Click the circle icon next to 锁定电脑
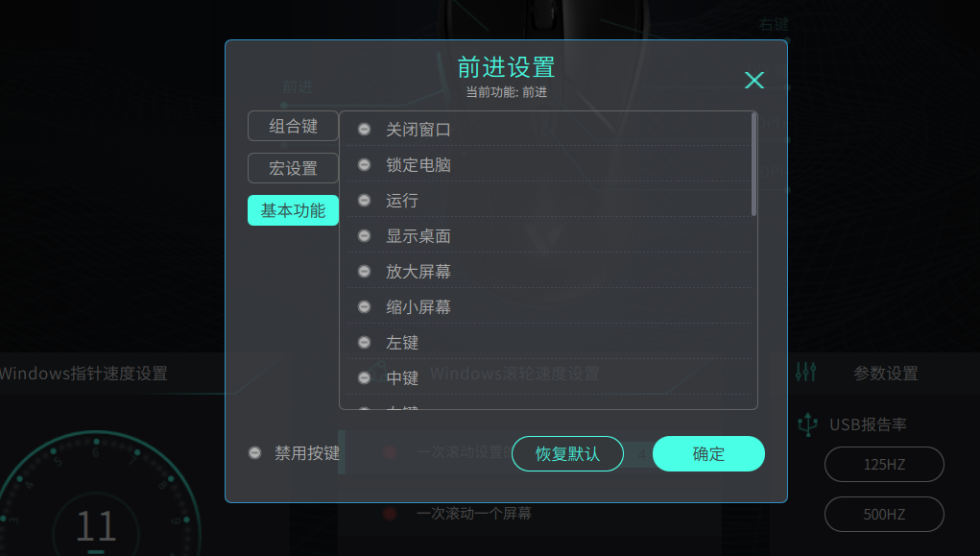Screen dimensions: 980x556 click(364, 164)
